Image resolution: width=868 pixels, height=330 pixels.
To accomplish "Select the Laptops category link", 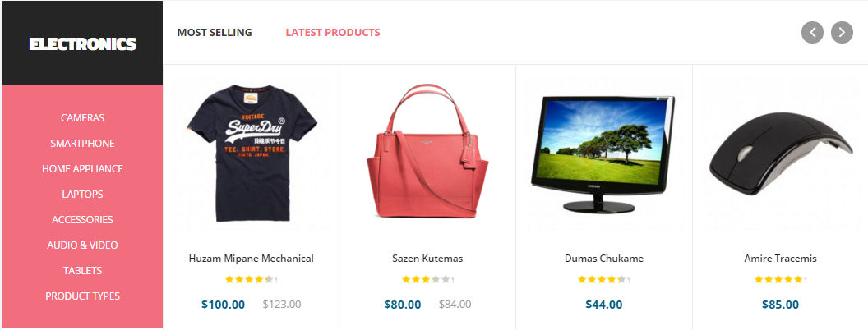I will pyautogui.click(x=82, y=194).
